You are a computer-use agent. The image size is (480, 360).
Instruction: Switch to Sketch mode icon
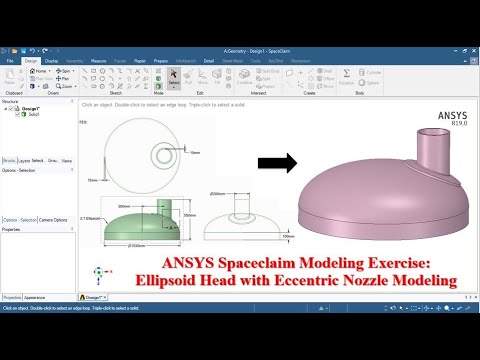(159, 71)
